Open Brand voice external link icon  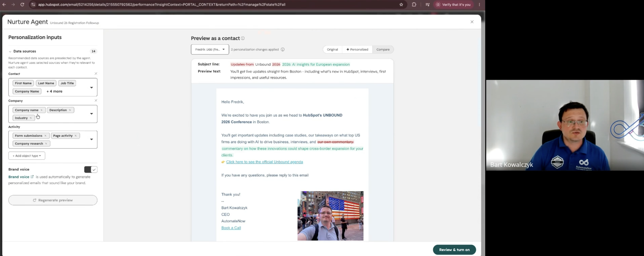pos(32,177)
